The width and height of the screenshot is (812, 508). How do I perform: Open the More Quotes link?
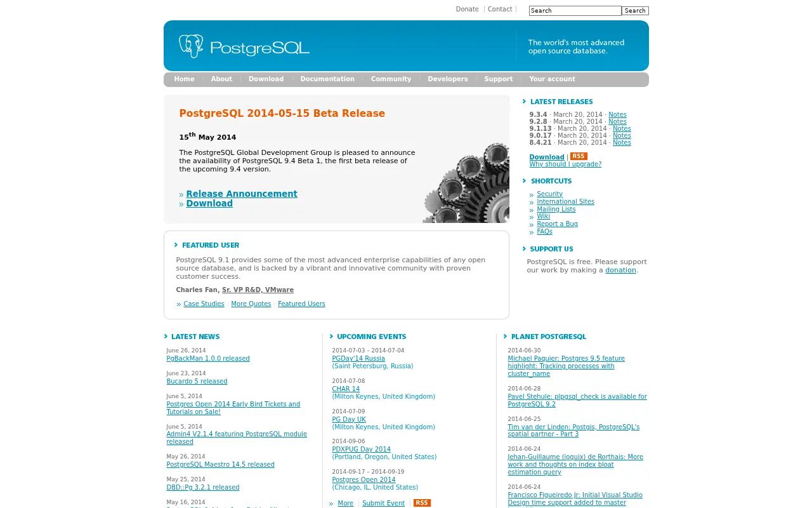pyautogui.click(x=251, y=304)
